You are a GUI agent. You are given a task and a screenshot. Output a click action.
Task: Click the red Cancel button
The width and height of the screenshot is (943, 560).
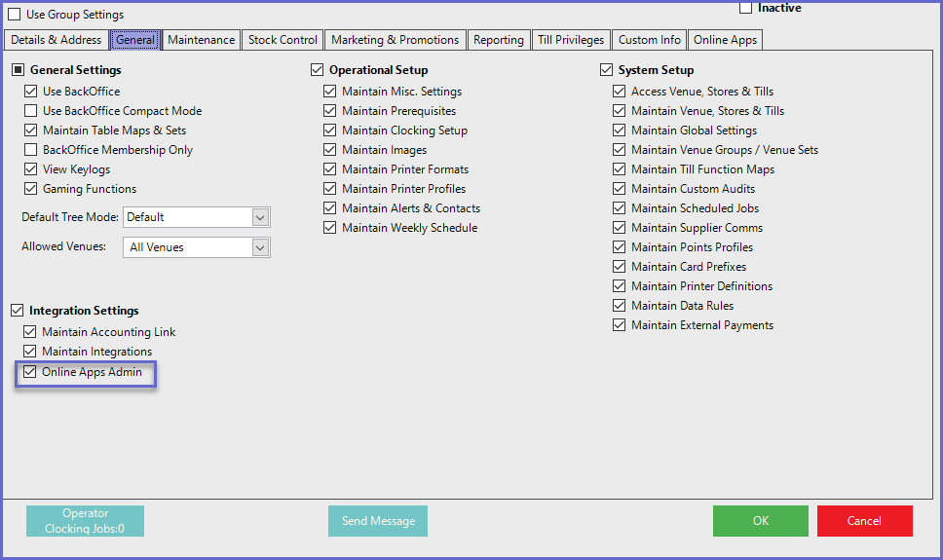click(x=864, y=521)
